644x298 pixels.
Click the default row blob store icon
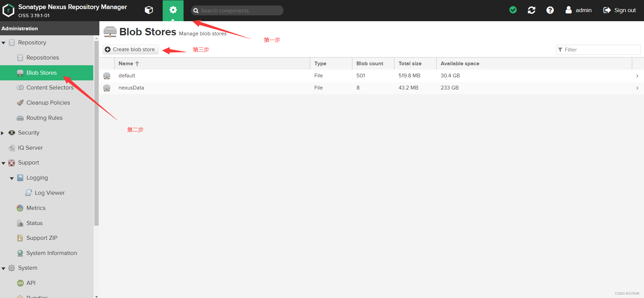107,76
